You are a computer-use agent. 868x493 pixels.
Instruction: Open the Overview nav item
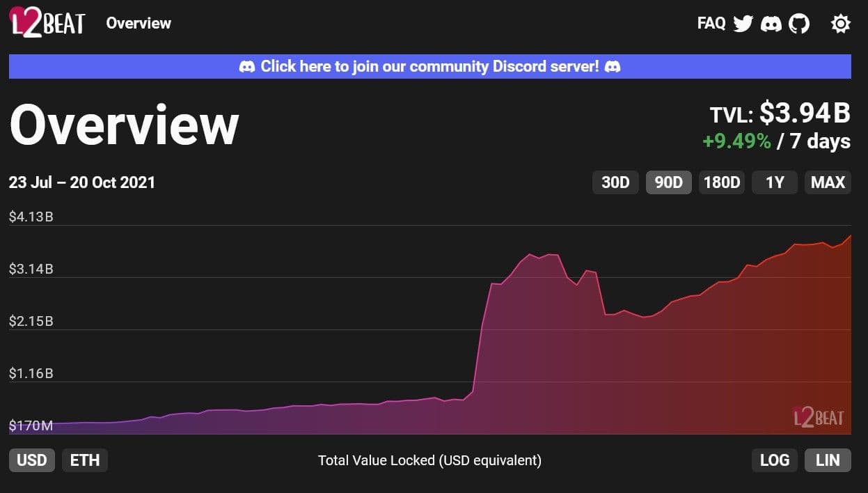pos(139,23)
